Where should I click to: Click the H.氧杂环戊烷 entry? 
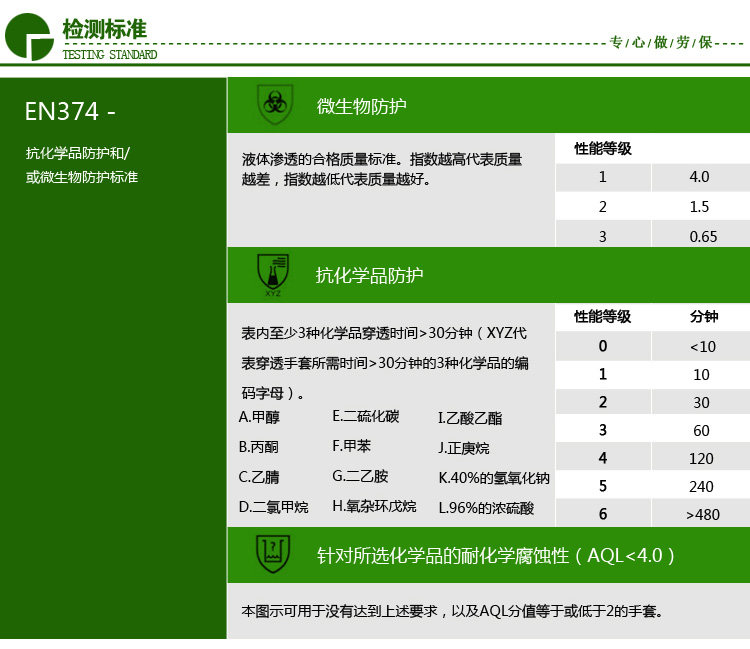(x=375, y=506)
